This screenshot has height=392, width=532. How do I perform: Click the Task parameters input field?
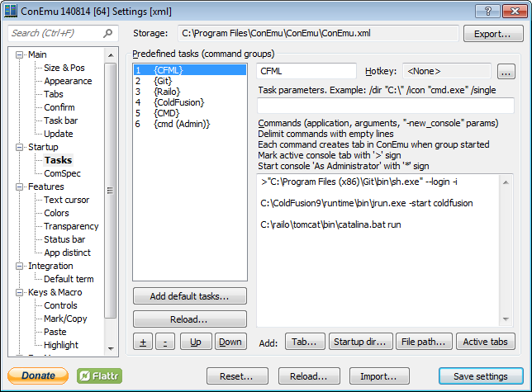(386, 106)
